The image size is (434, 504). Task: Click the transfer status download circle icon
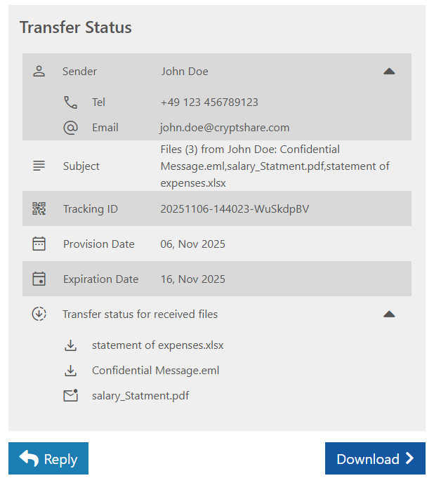[39, 314]
